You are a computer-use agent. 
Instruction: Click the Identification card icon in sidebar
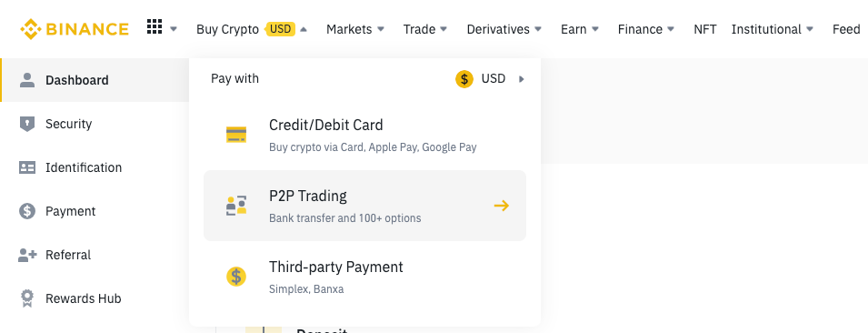coord(27,167)
